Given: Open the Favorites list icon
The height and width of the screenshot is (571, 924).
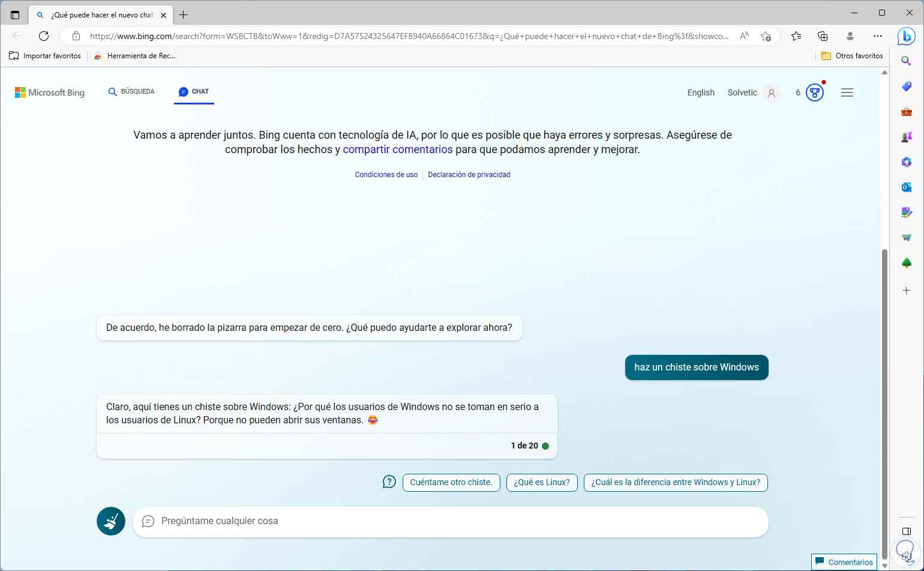Looking at the screenshot, I should click(796, 36).
